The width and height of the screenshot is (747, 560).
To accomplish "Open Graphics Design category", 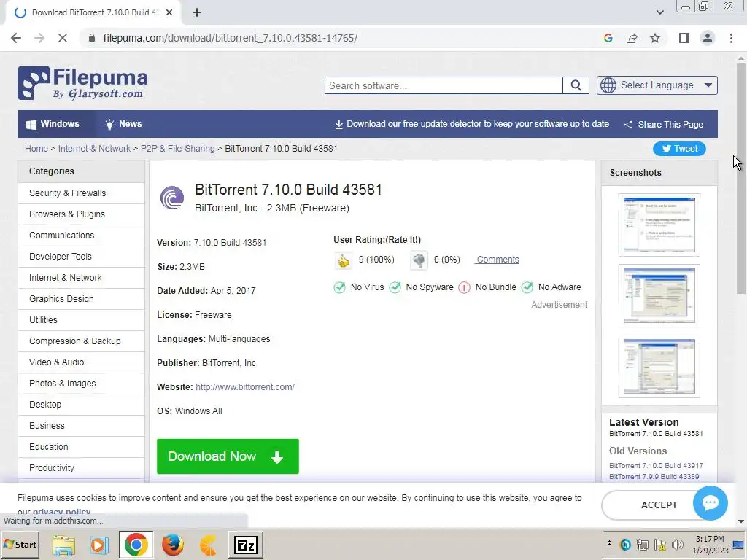I will (81, 298).
